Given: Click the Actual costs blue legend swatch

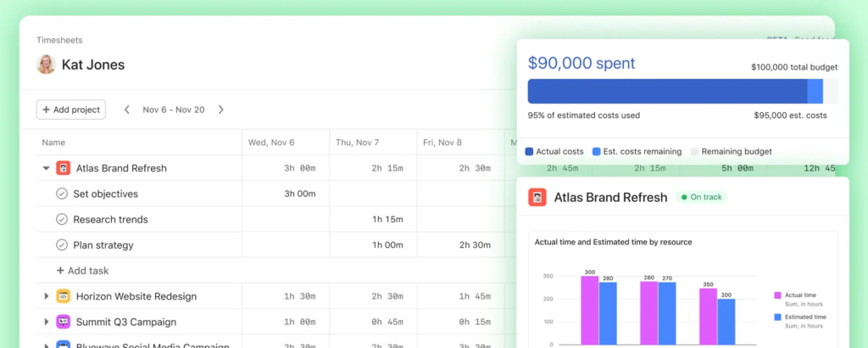Looking at the screenshot, I should 529,152.
